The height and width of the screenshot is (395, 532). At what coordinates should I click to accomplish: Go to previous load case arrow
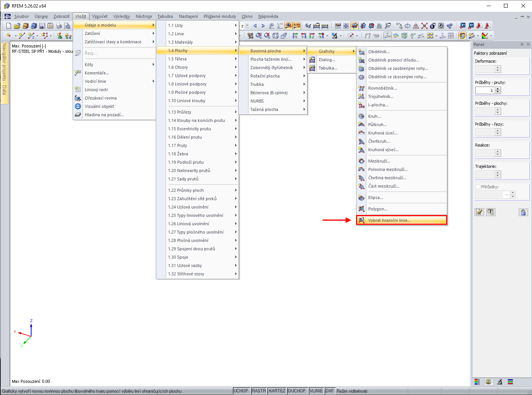click(255, 26)
